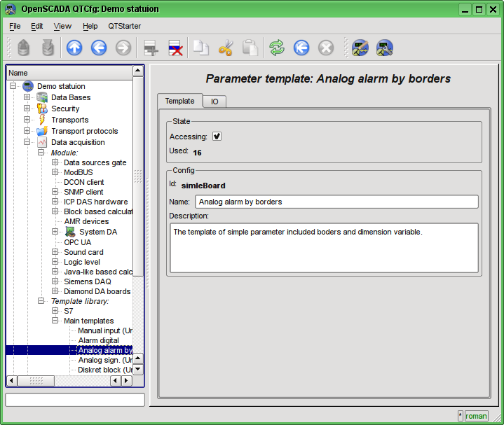Click the Up navigation arrow icon
504x425 pixels.
click(74, 48)
